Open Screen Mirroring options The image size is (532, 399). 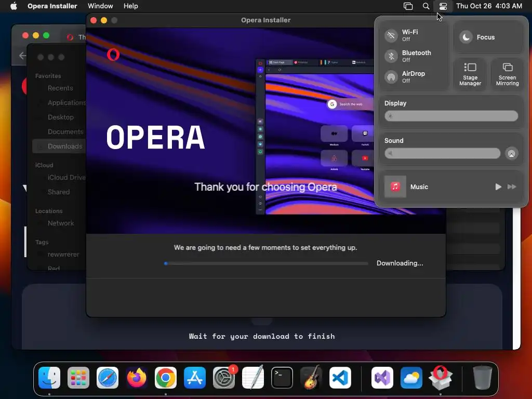[x=507, y=74]
